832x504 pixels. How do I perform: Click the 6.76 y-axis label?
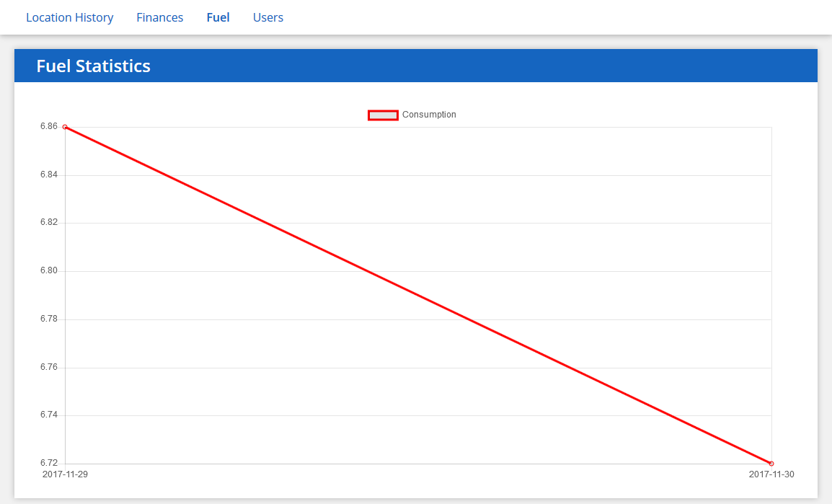[x=49, y=368]
